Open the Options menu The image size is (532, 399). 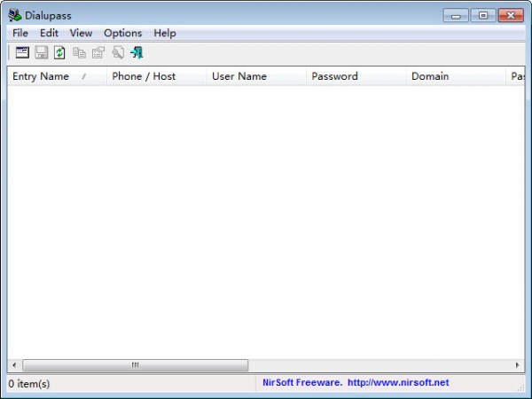tap(123, 34)
